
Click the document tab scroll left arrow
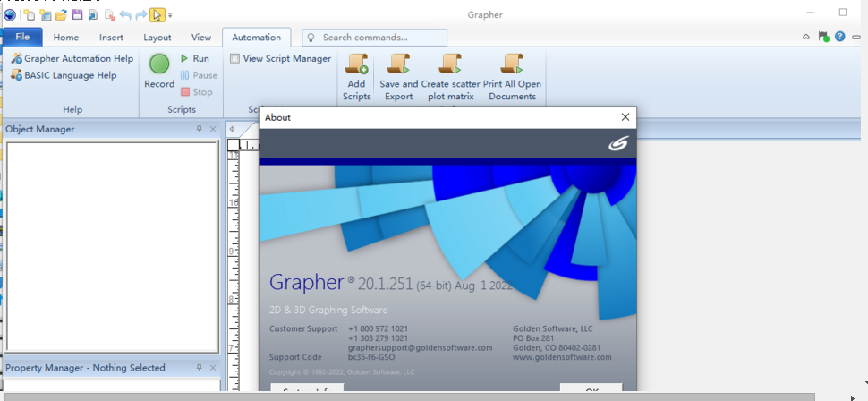point(232,129)
